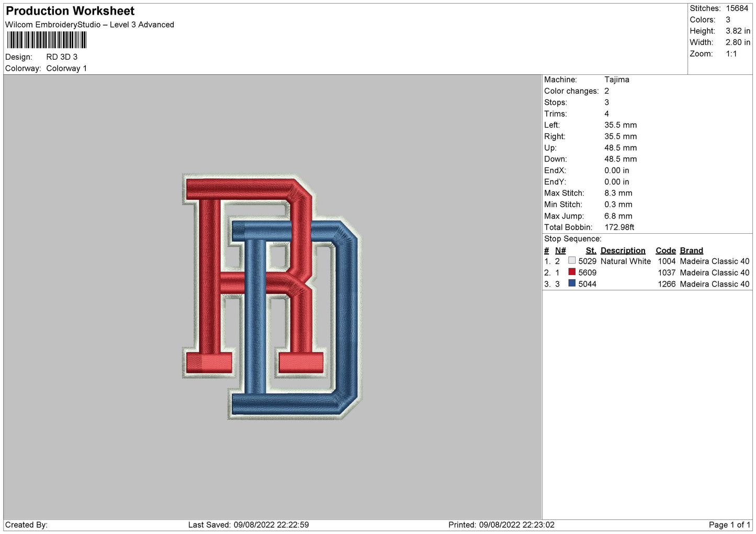The image size is (756, 534).
Task: Click the design name 'RD 3D 3'
Action: click(x=62, y=57)
